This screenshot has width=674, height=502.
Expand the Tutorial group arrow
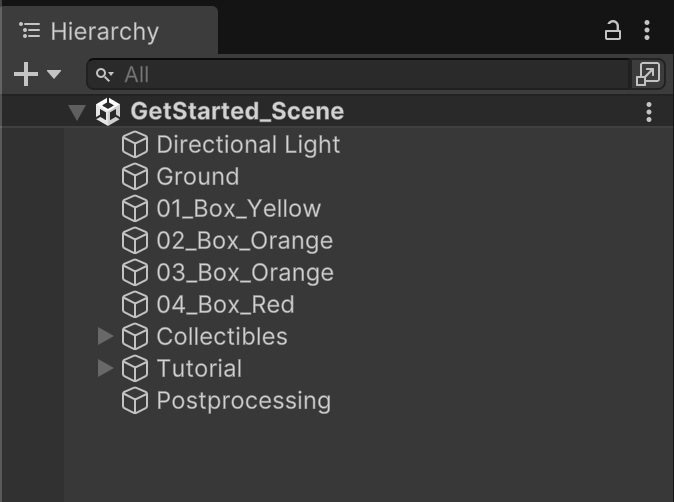coord(105,368)
